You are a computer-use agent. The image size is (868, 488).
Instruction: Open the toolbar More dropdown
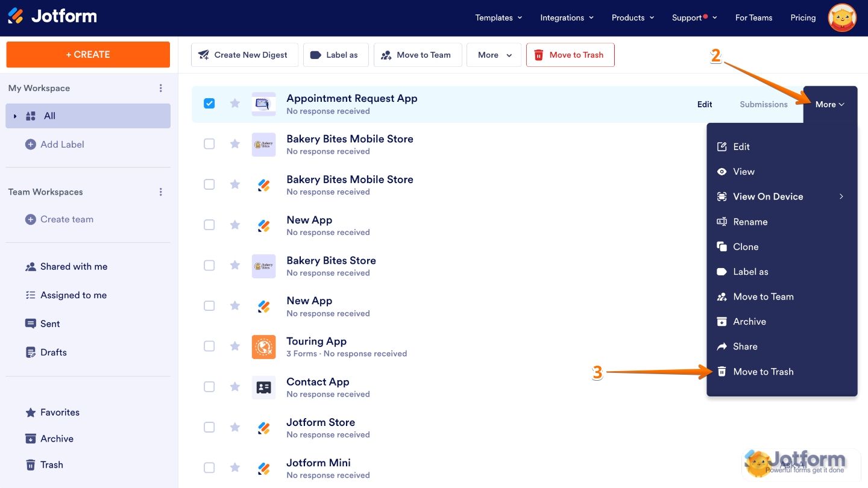pos(494,55)
